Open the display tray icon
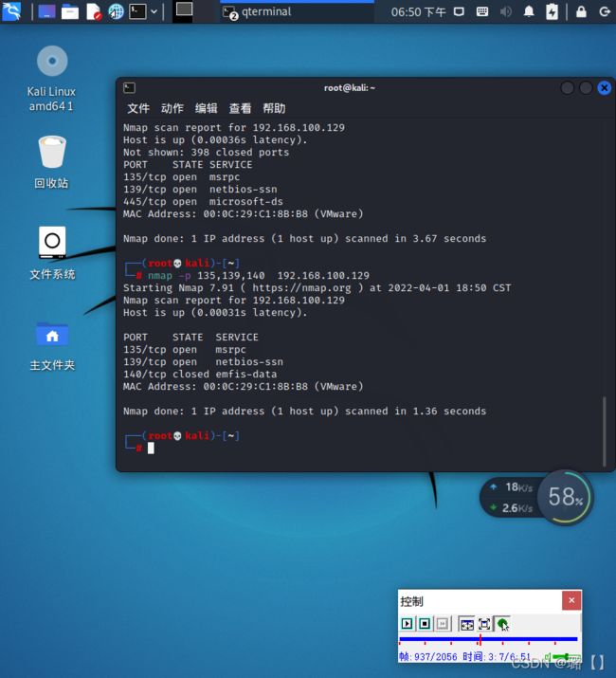The width and height of the screenshot is (616, 678). click(459, 11)
